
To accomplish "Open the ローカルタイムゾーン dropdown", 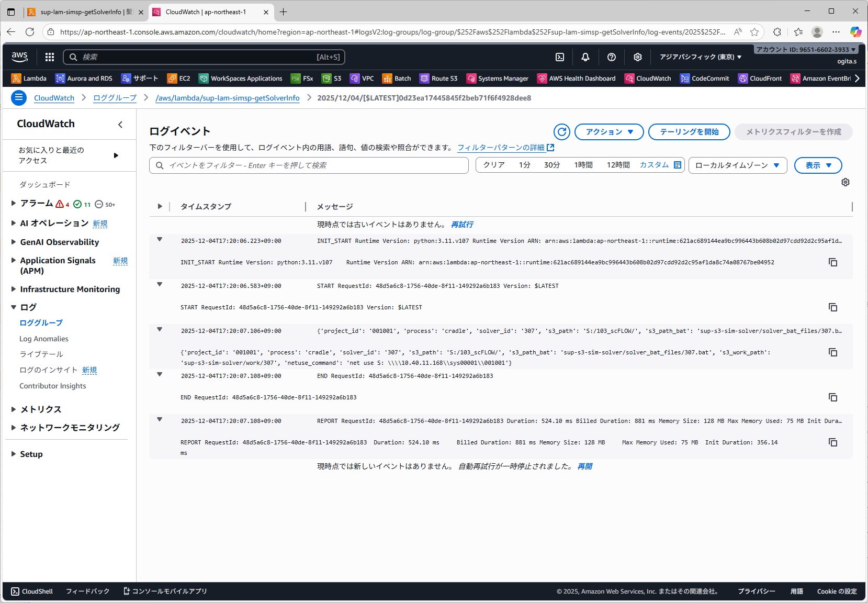I will [738, 165].
